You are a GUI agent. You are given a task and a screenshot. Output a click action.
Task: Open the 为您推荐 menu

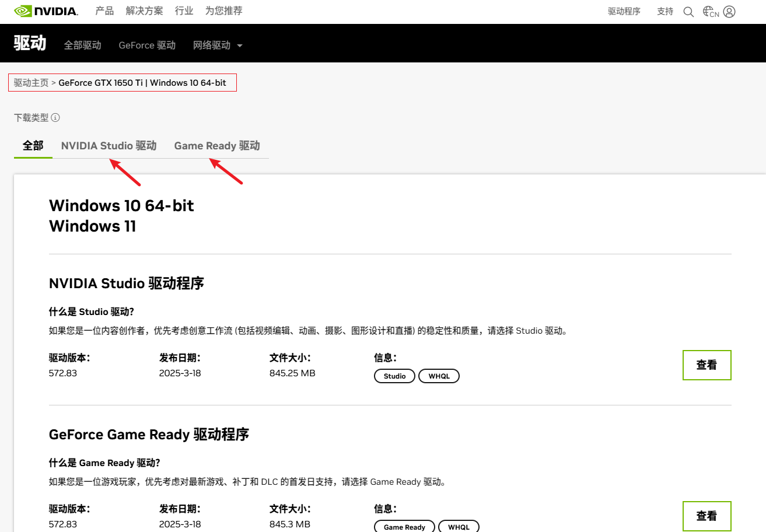224,11
